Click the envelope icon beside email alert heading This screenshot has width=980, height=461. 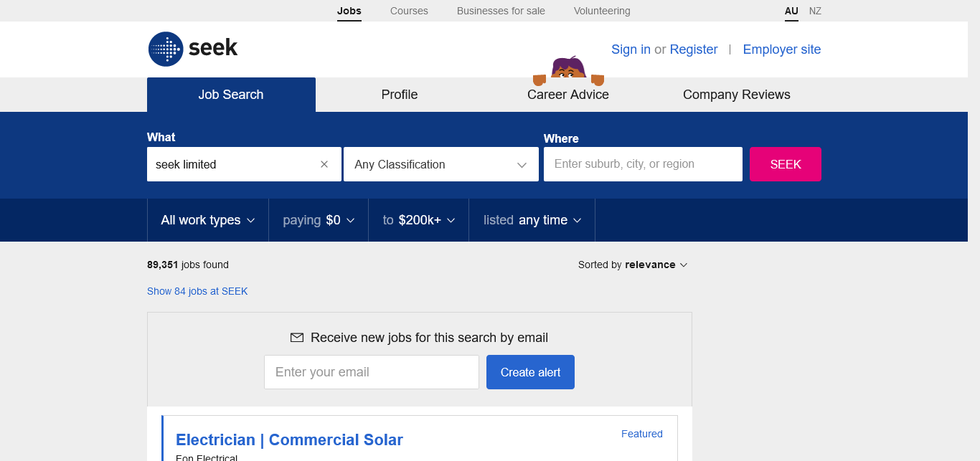pos(296,338)
